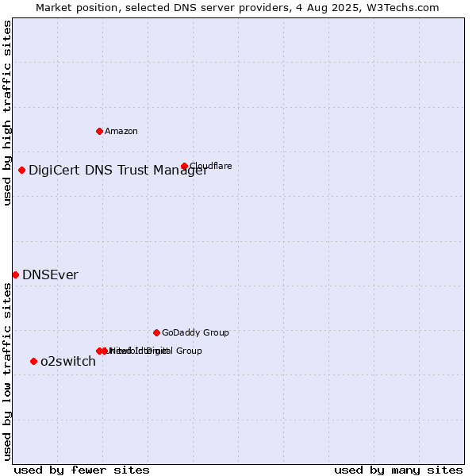
Task: Click the GoDaddy Group data point
Action: [x=156, y=332]
